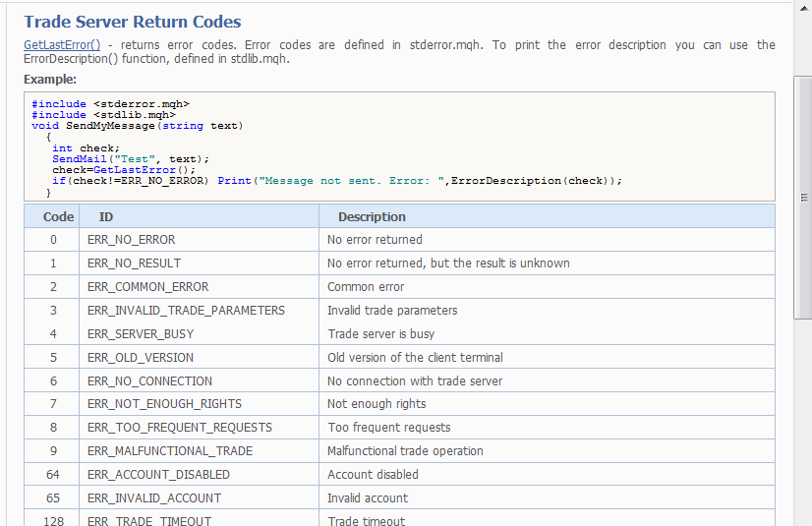This screenshot has height=526, width=812.
Task: Select the ERR_NO_RESULT identifier
Action: [134, 263]
